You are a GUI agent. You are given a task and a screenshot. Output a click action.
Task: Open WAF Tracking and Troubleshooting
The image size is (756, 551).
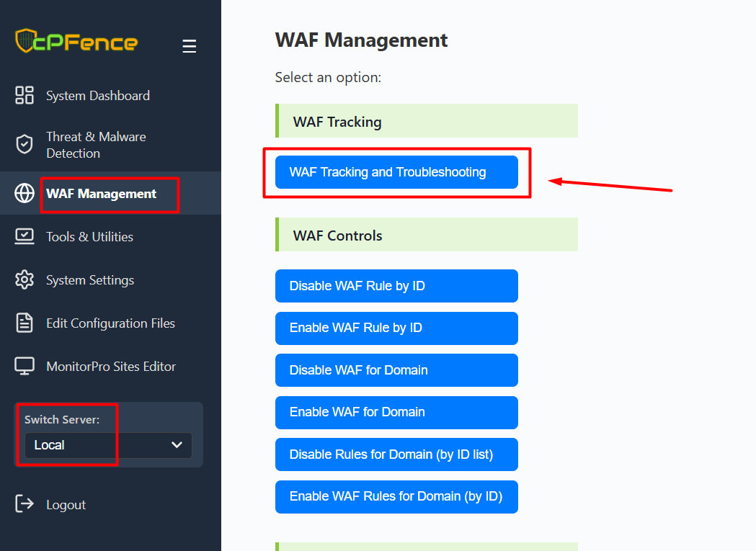[x=396, y=172]
